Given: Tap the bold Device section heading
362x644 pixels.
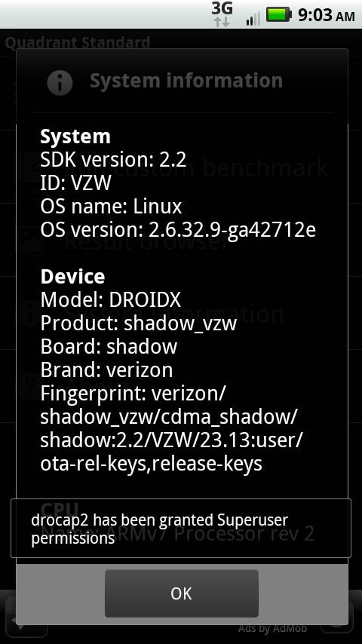Looking at the screenshot, I should 72,277.
